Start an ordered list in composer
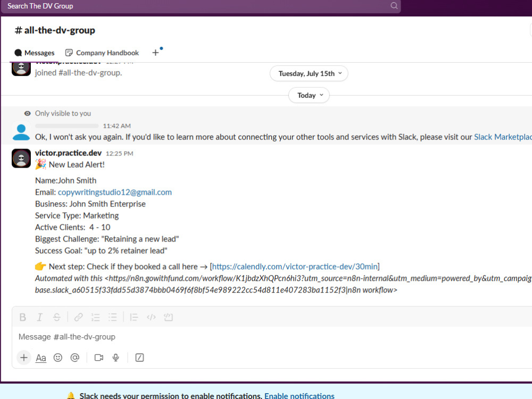This screenshot has width=532, height=399. coord(95,317)
